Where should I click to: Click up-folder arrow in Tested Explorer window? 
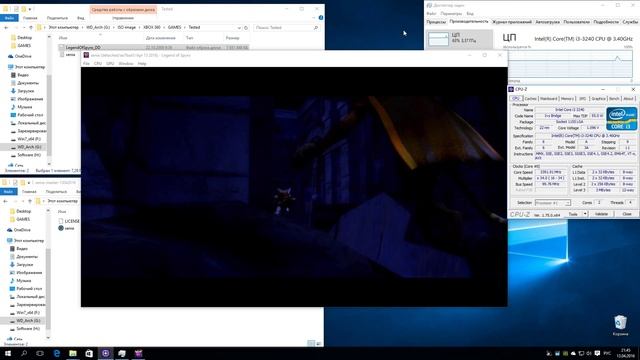click(x=31, y=28)
